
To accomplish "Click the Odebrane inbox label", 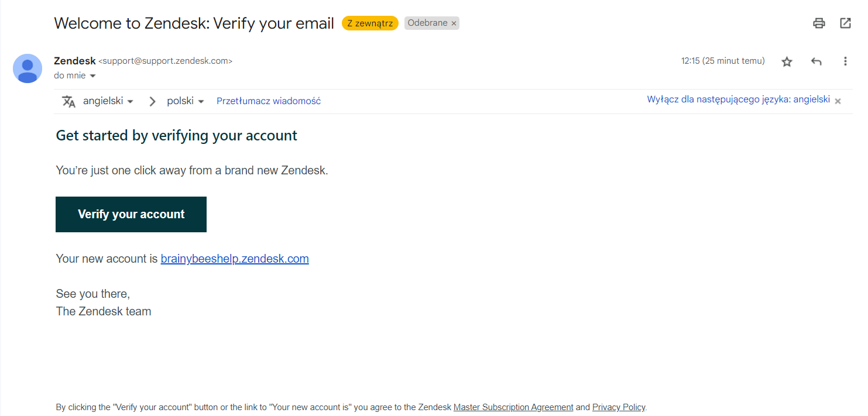I will click(427, 23).
